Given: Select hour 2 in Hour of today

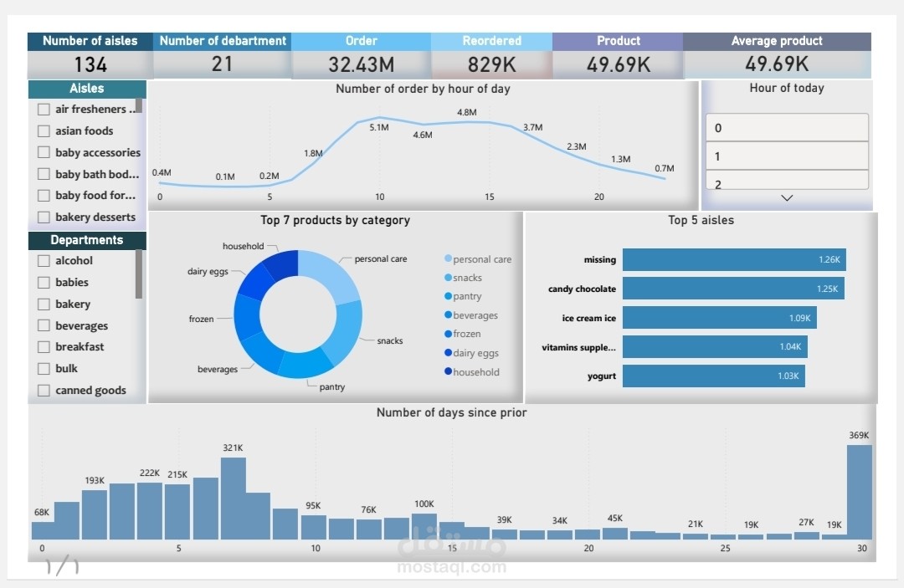Looking at the screenshot, I should tap(787, 181).
